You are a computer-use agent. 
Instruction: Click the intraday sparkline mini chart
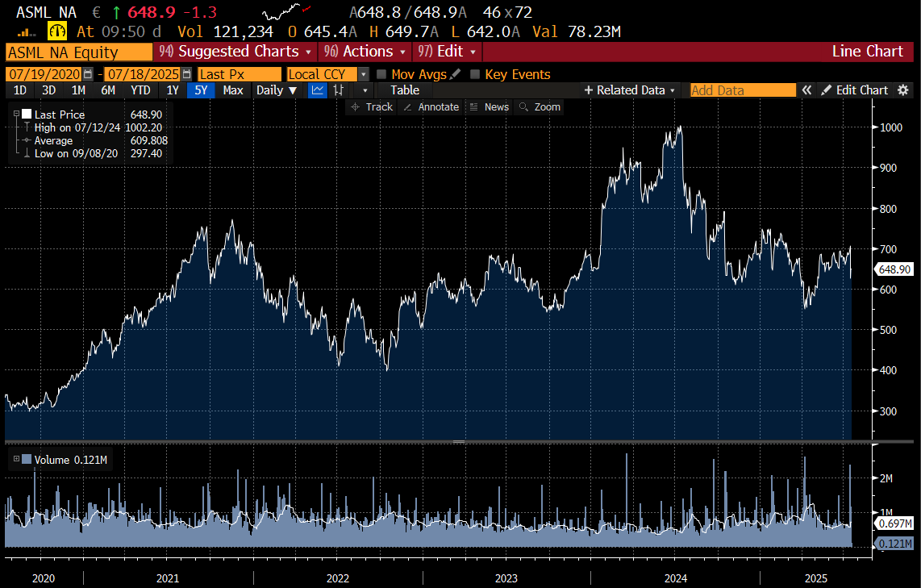pos(286,12)
